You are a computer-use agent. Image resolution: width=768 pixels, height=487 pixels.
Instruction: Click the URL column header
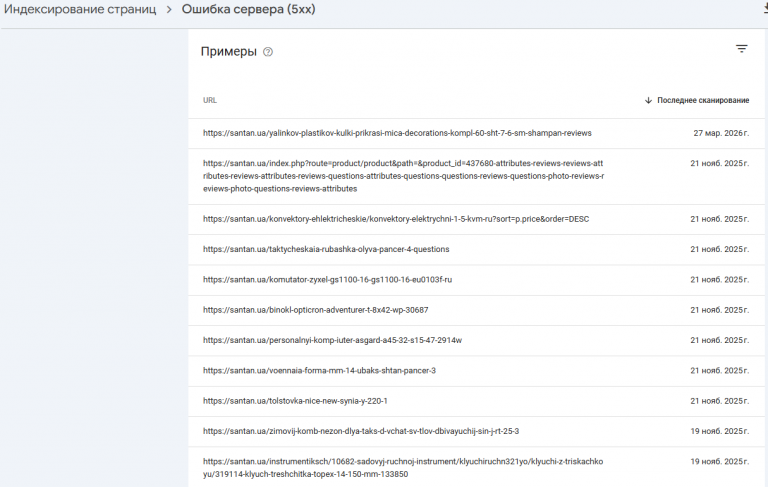point(210,100)
